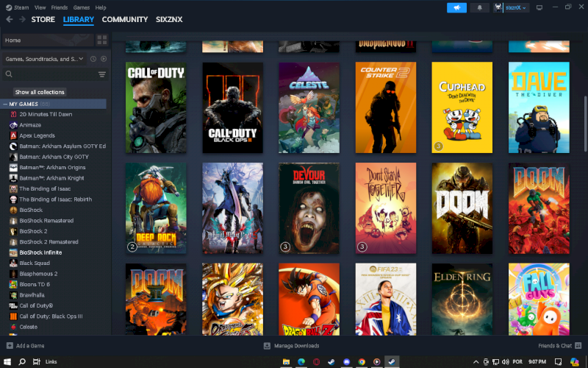This screenshot has height=368, width=588.
Task: Open the Friends & Chat icon
Action: point(578,345)
